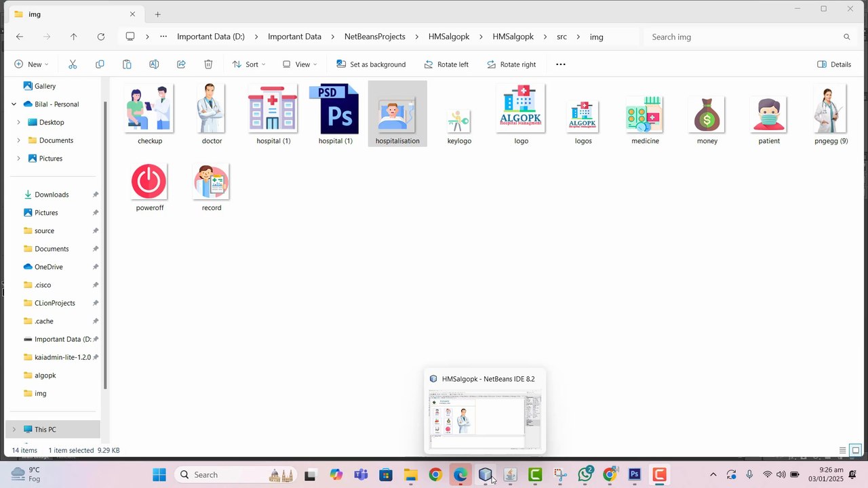Select the checkup image
Viewport: 868px width, 488px height.
tap(150, 114)
